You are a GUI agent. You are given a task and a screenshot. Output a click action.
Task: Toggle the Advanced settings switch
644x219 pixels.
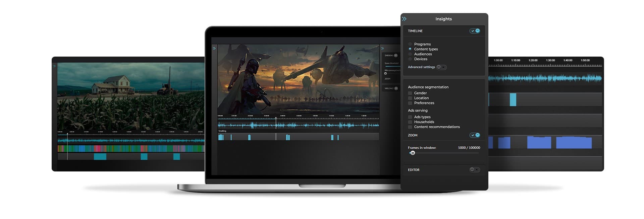(x=441, y=67)
